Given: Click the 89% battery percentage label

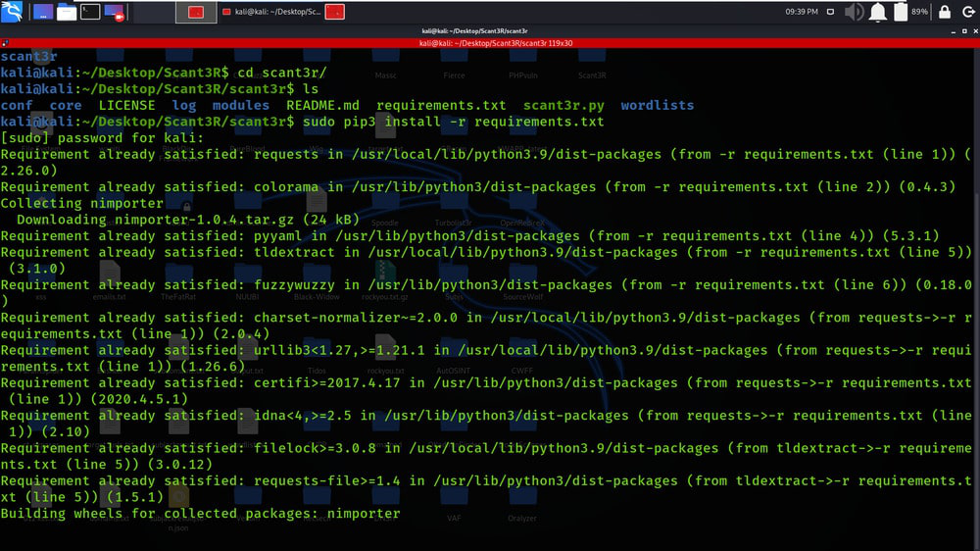Looking at the screenshot, I should [919, 11].
